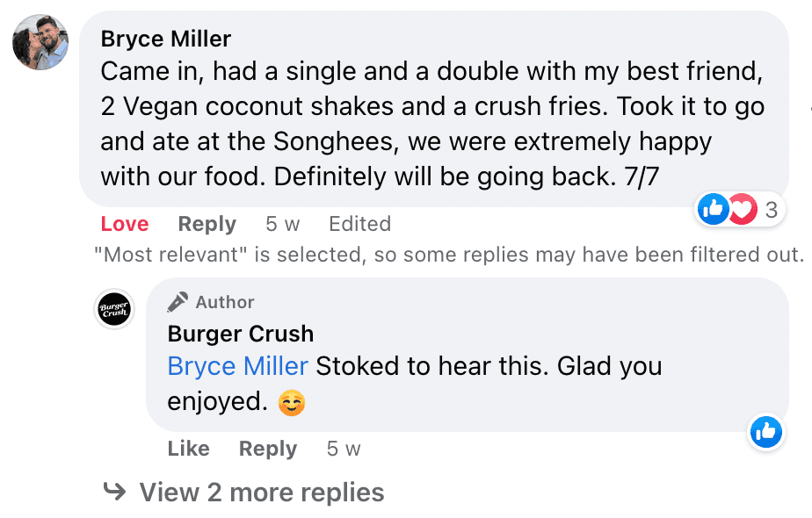
Task: View edit history via the Edited label
Action: coord(359,224)
